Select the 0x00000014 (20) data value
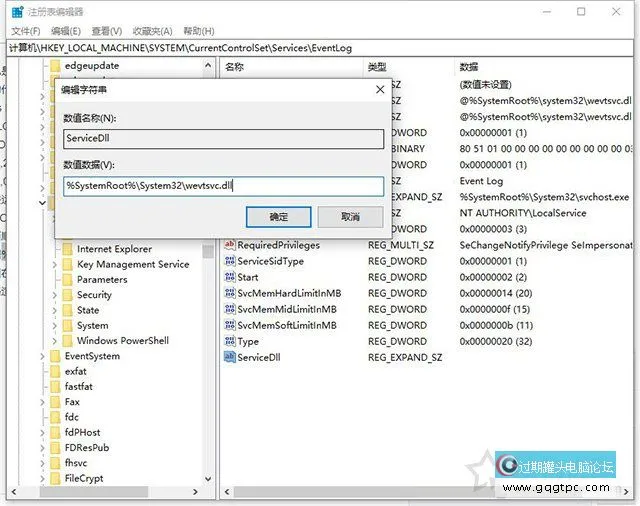The width and height of the screenshot is (640, 506). [496, 293]
